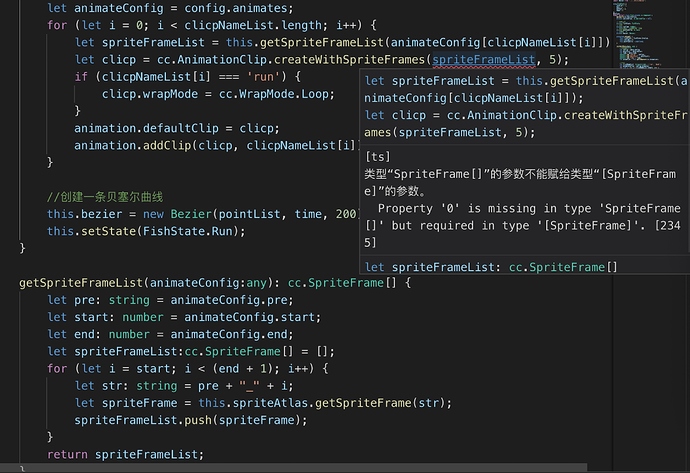Click line 'let pre: string = animateConfig.pre;'

pyautogui.click(x=170, y=300)
